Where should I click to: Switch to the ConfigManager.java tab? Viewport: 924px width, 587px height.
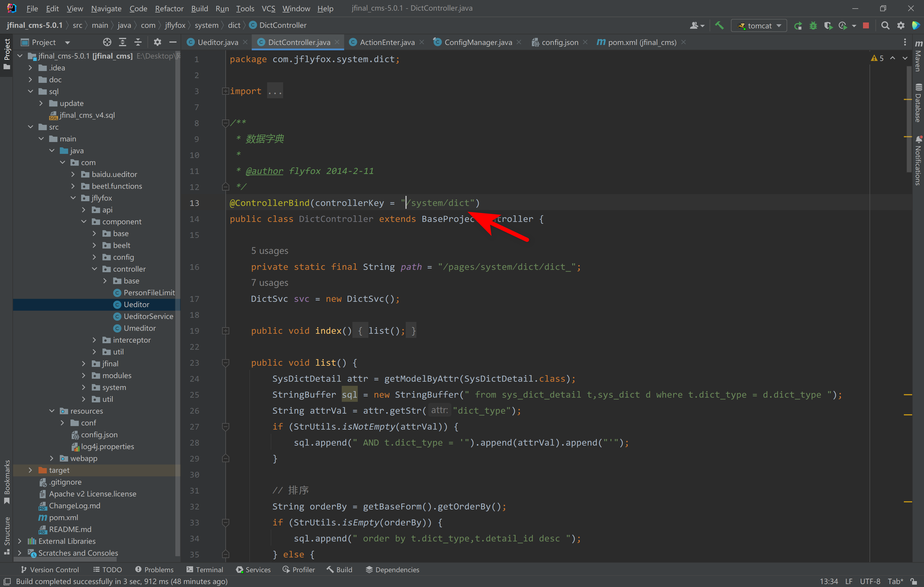(478, 42)
